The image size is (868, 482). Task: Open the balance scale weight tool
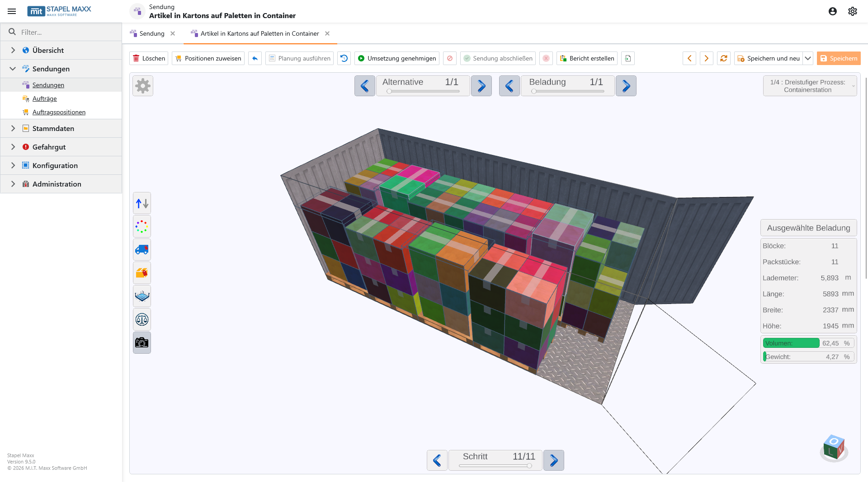click(x=142, y=320)
